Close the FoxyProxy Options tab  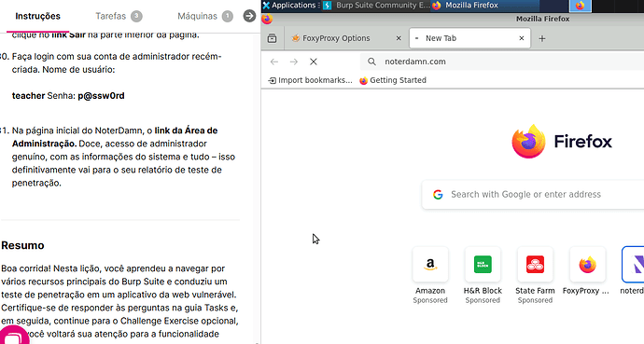tap(399, 38)
